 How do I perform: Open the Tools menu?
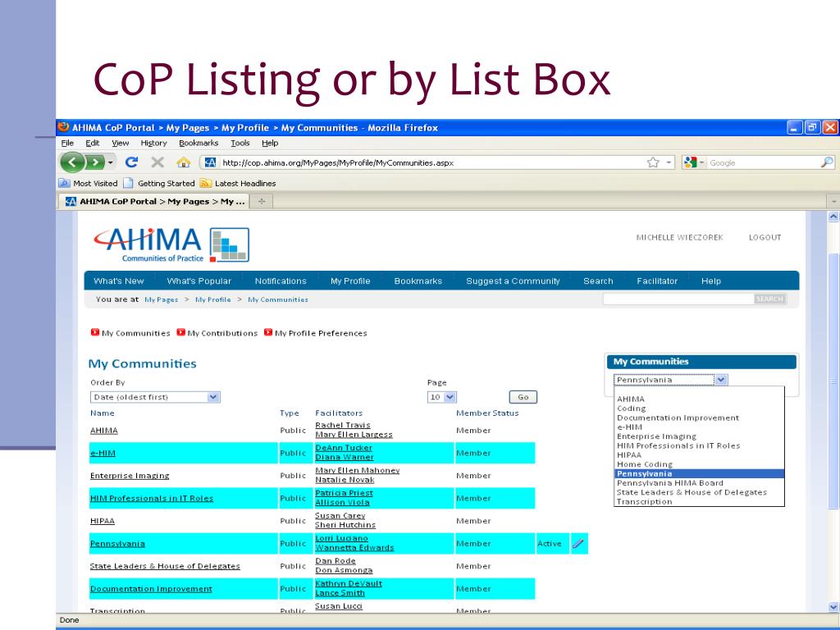(240, 143)
